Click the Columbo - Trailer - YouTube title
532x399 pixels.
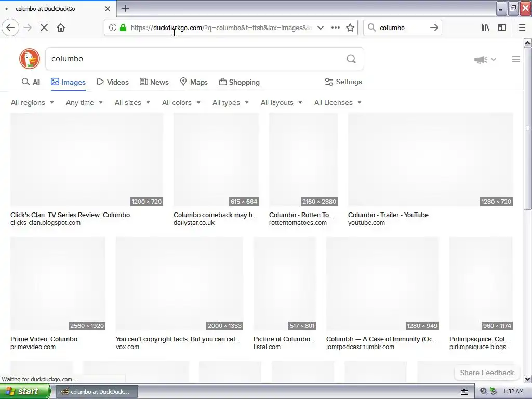point(388,215)
